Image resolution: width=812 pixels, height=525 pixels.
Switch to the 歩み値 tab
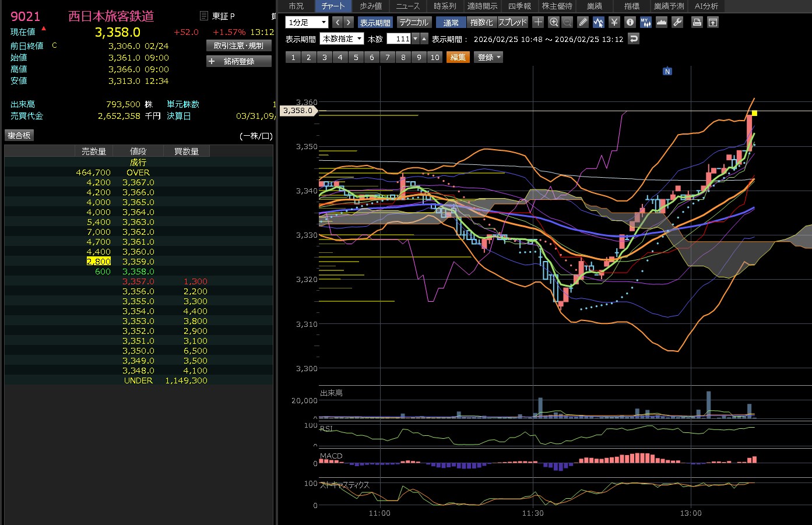click(371, 6)
